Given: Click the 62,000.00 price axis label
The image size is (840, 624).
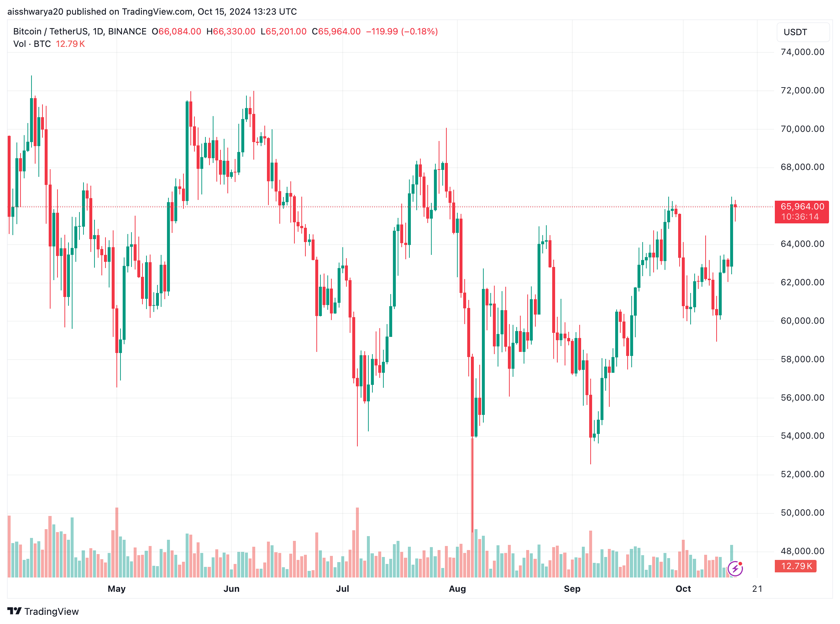Looking at the screenshot, I should 802,283.
